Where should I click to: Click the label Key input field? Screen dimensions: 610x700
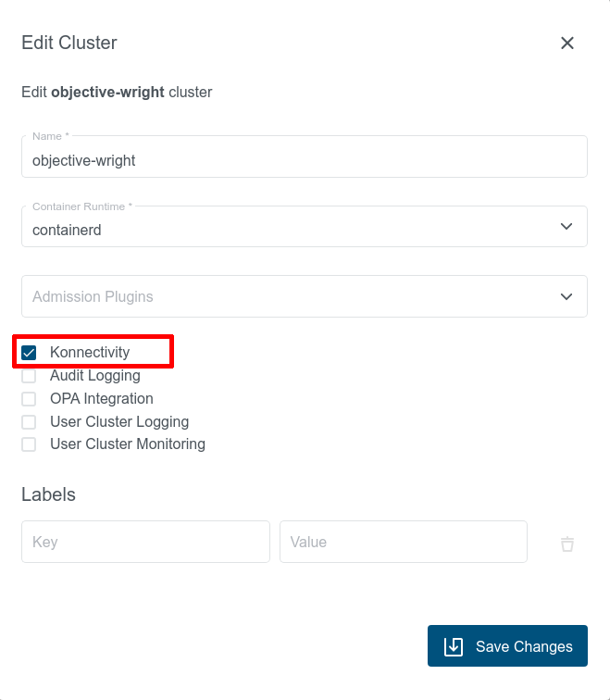pyautogui.click(x=145, y=542)
